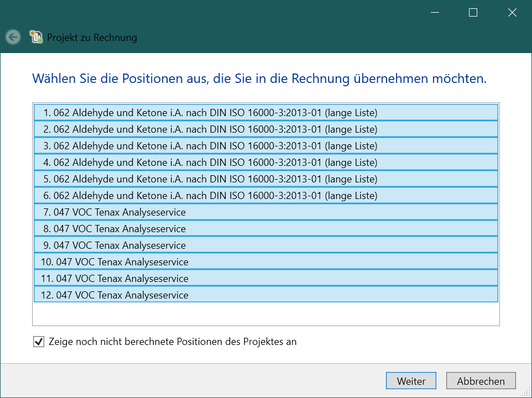Select position 2 Aldehyde und Ketone
The height and width of the screenshot is (398, 532).
[x=266, y=129]
